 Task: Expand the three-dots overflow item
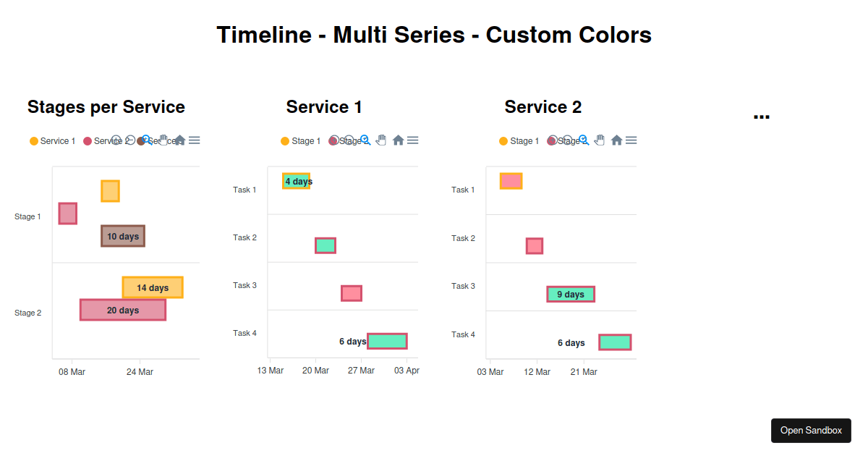pyautogui.click(x=761, y=115)
